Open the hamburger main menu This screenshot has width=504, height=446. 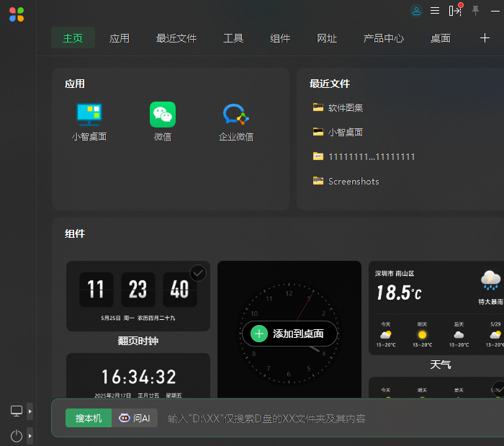pyautogui.click(x=435, y=11)
